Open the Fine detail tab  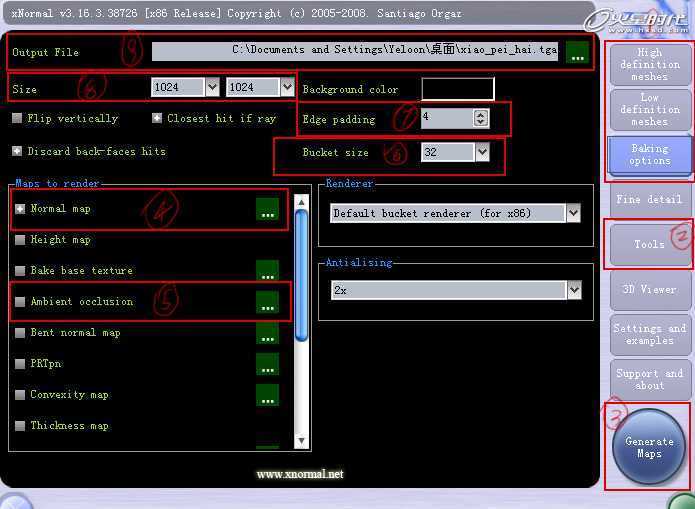[x=650, y=200]
